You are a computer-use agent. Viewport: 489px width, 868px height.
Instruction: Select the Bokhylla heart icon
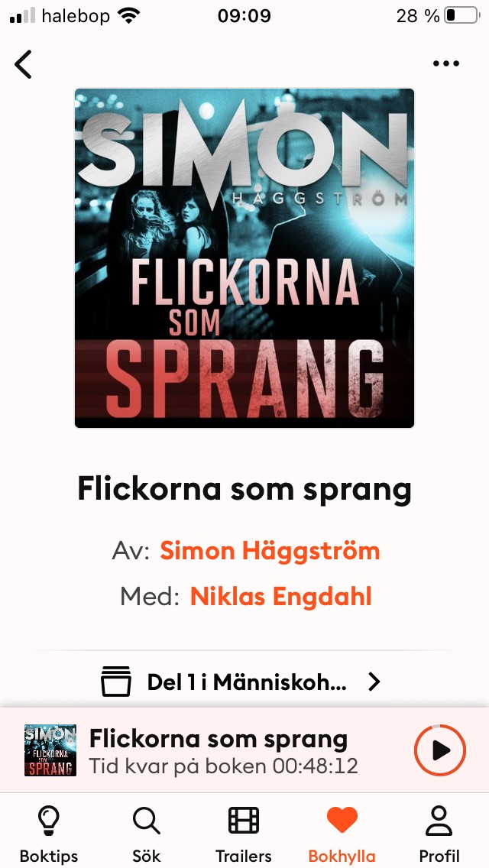[x=342, y=820]
